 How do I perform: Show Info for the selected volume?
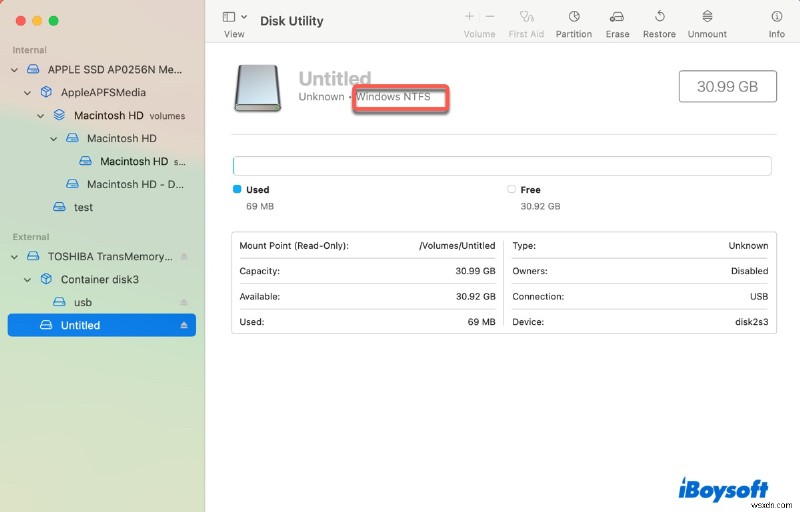click(x=777, y=23)
